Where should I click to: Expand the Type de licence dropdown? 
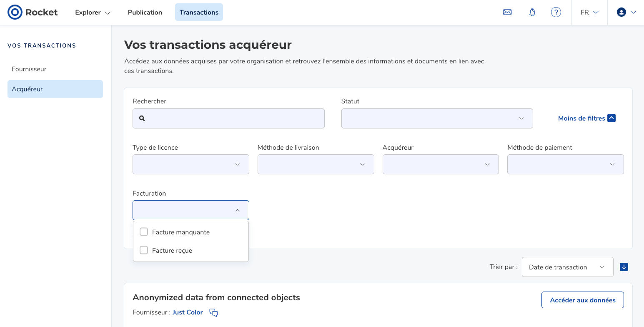(x=191, y=164)
